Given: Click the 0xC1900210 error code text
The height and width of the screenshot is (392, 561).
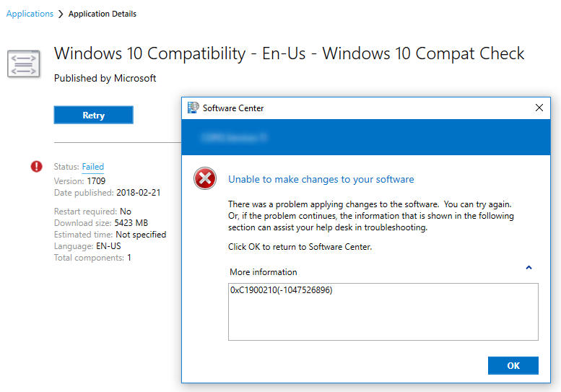Looking at the screenshot, I should tap(281, 290).
